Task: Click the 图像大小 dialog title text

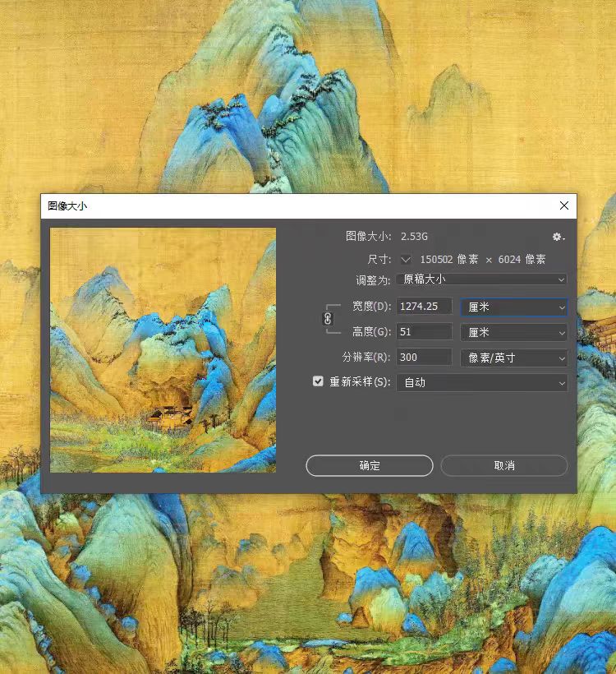Action: pyautogui.click(x=67, y=205)
